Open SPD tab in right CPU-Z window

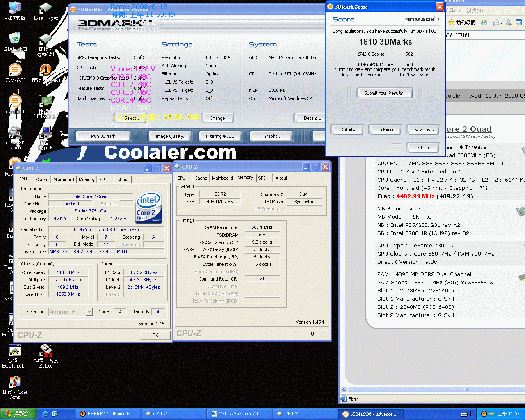pos(262,178)
